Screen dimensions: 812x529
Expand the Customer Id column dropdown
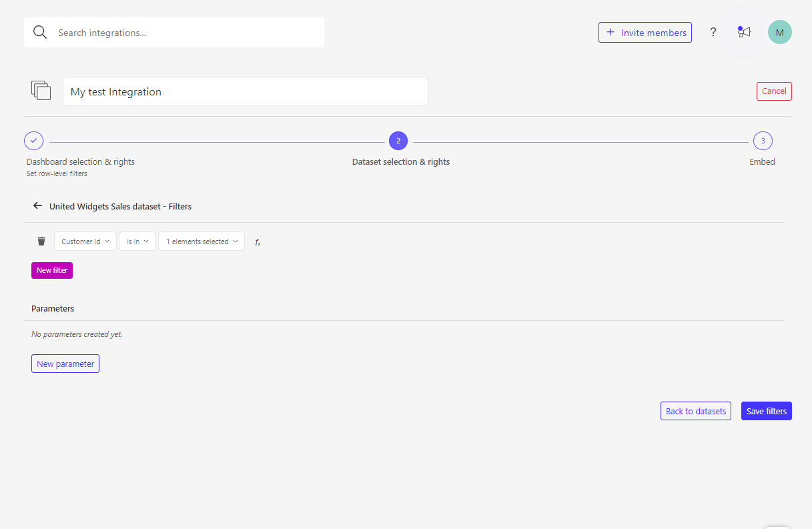pyautogui.click(x=85, y=241)
